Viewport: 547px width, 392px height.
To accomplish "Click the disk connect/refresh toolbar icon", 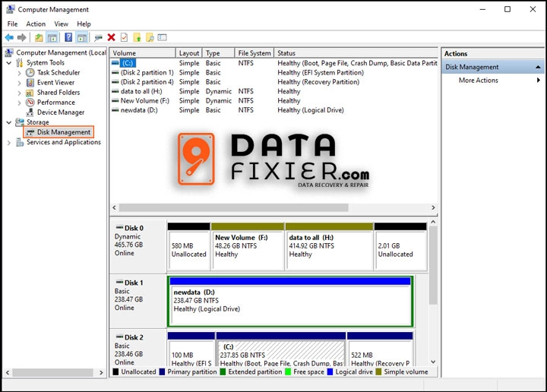I will 98,37.
